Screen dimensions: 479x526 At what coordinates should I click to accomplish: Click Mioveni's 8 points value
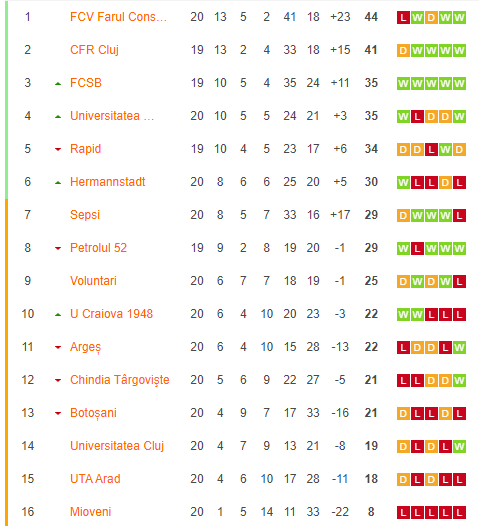(x=371, y=512)
